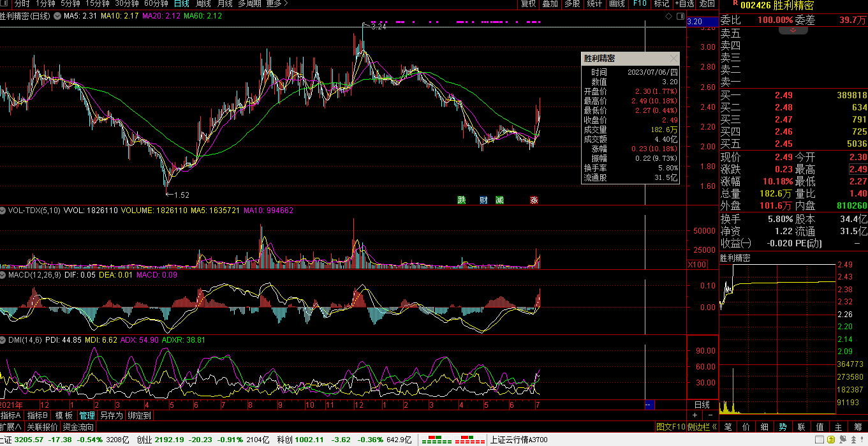Close the 胜利精密 data info popup
The height and width of the screenshot is (446, 868).
pyautogui.click(x=673, y=58)
